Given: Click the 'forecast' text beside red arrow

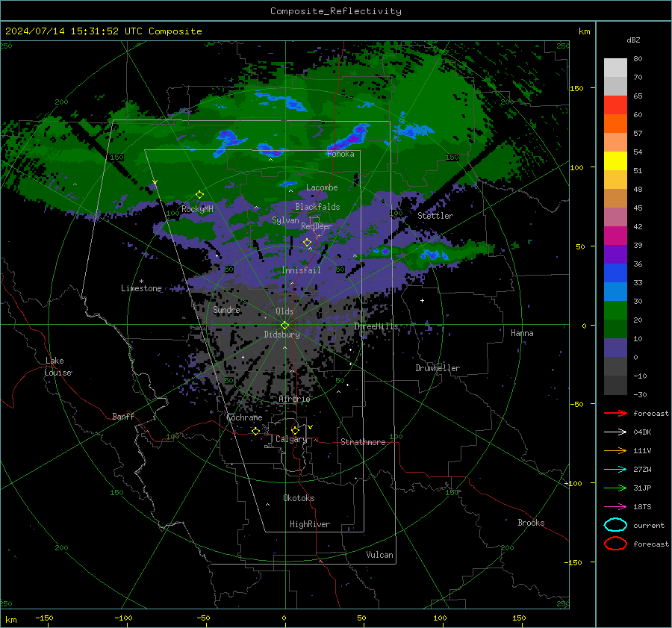Looking at the screenshot, I should point(651,413).
